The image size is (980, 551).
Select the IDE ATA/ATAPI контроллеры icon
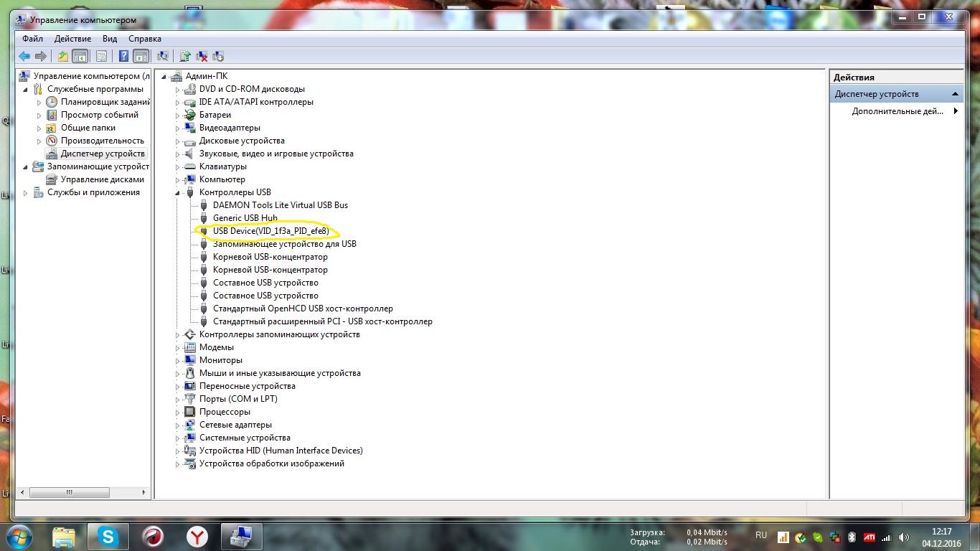(x=190, y=102)
